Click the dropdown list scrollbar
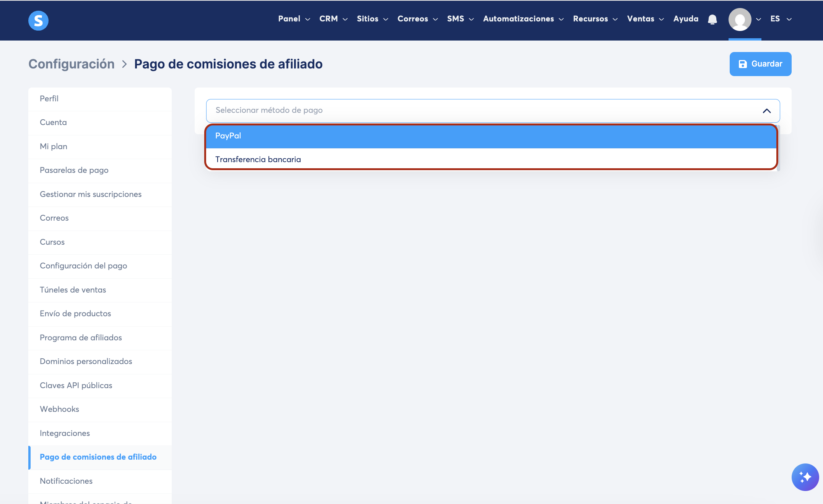Image resolution: width=823 pixels, height=504 pixels. (x=779, y=148)
